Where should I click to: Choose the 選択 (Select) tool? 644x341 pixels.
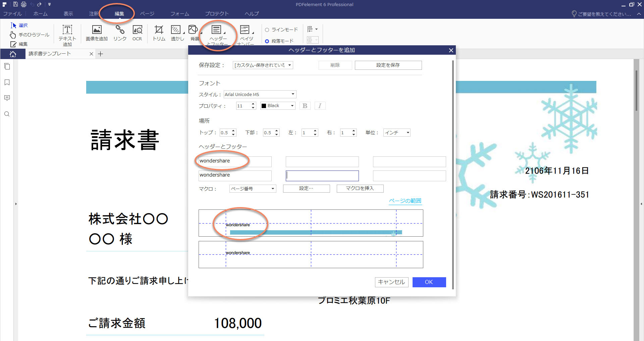pos(19,25)
